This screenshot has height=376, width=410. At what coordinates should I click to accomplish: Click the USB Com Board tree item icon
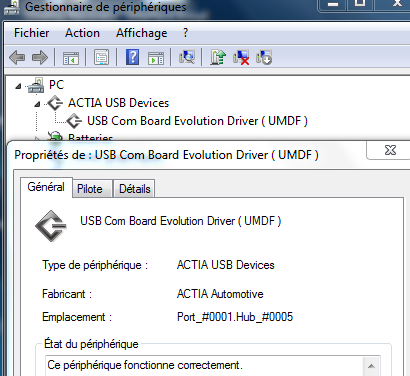tap(74, 121)
